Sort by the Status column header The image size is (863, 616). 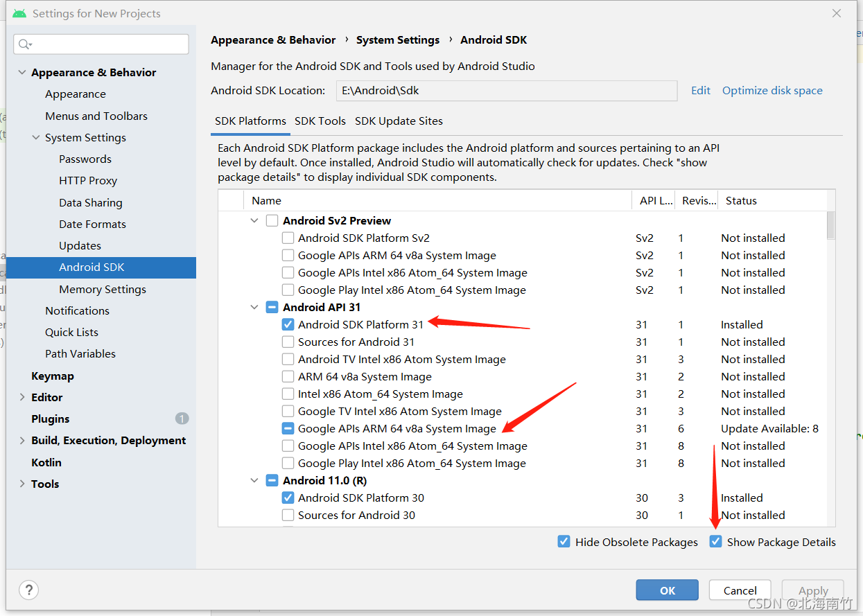772,200
